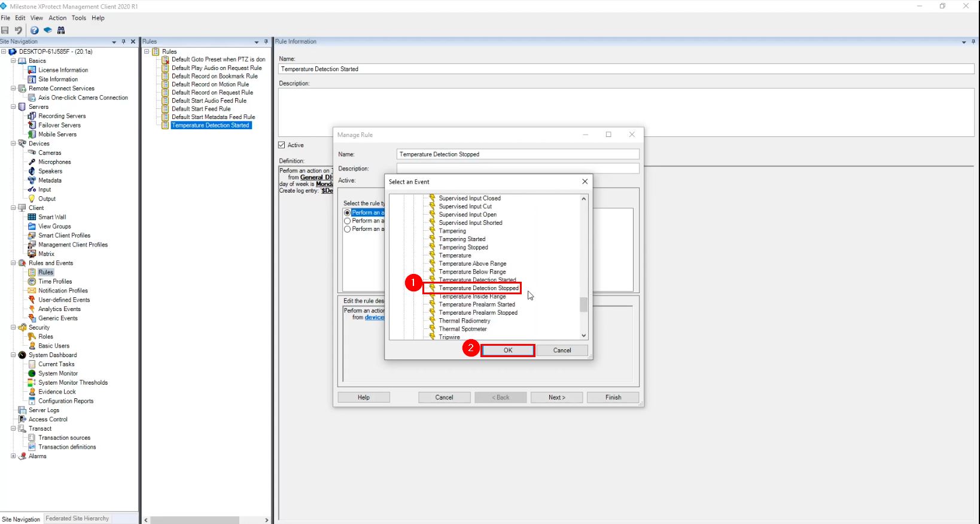
Task: Click the Mobile Servers icon
Action: point(32,134)
